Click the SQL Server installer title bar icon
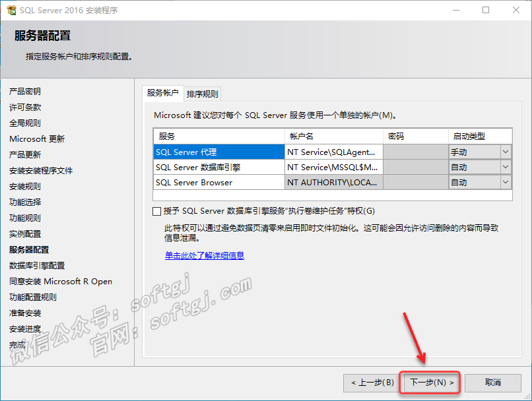The height and width of the screenshot is (401, 532). 11,10
